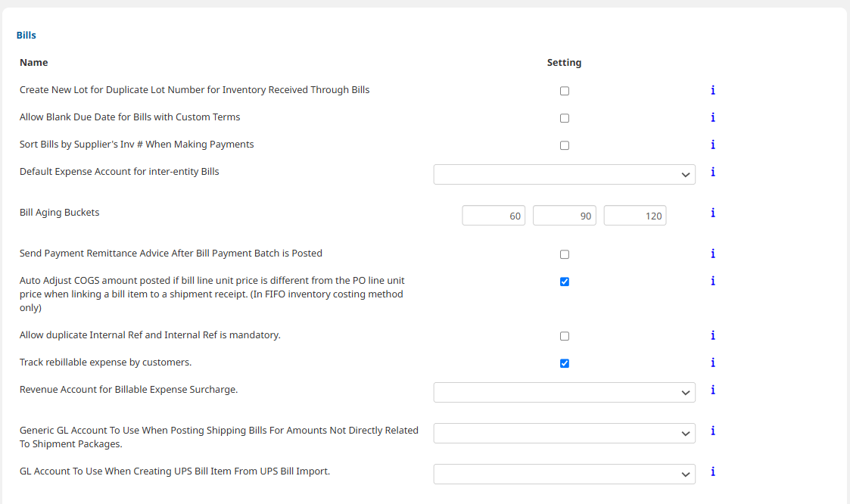Expand GL Account for UPS Bill Item dropdown
Image resolution: width=850 pixels, height=504 pixels.
(565, 474)
